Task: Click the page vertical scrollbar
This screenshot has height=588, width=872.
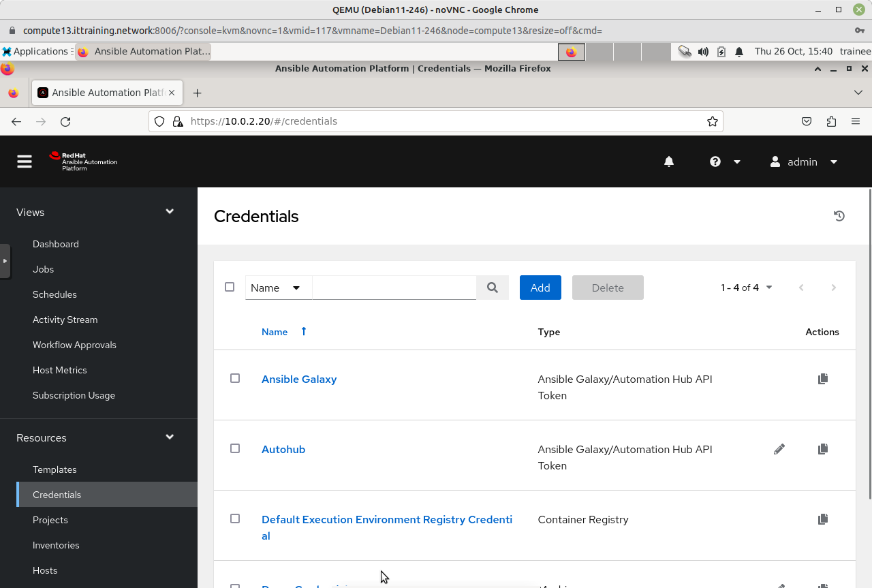Action: point(869,344)
